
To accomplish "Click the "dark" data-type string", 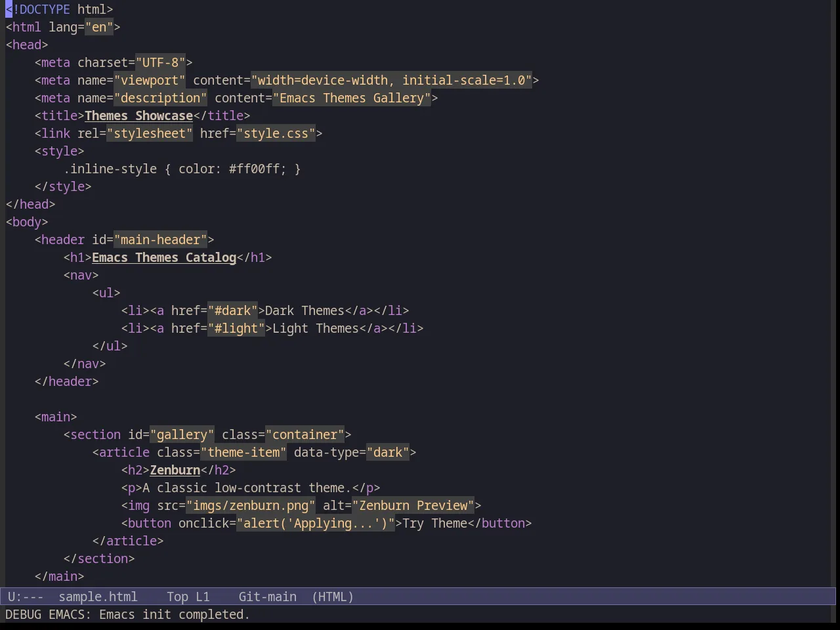I will pos(388,452).
